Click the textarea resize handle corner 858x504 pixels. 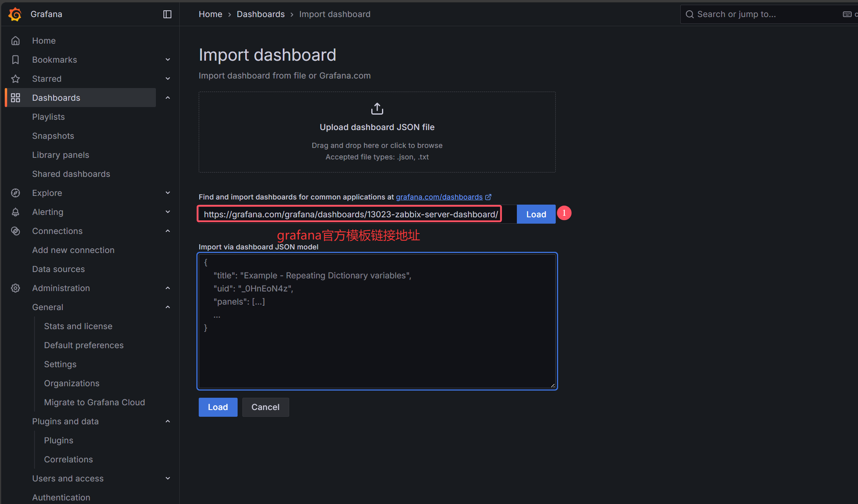click(553, 385)
